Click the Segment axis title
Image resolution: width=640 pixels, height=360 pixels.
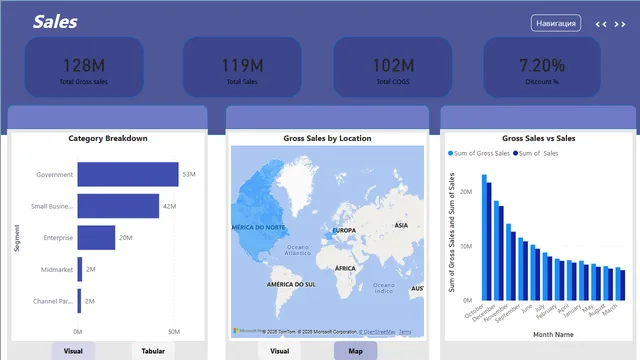pyautogui.click(x=17, y=238)
